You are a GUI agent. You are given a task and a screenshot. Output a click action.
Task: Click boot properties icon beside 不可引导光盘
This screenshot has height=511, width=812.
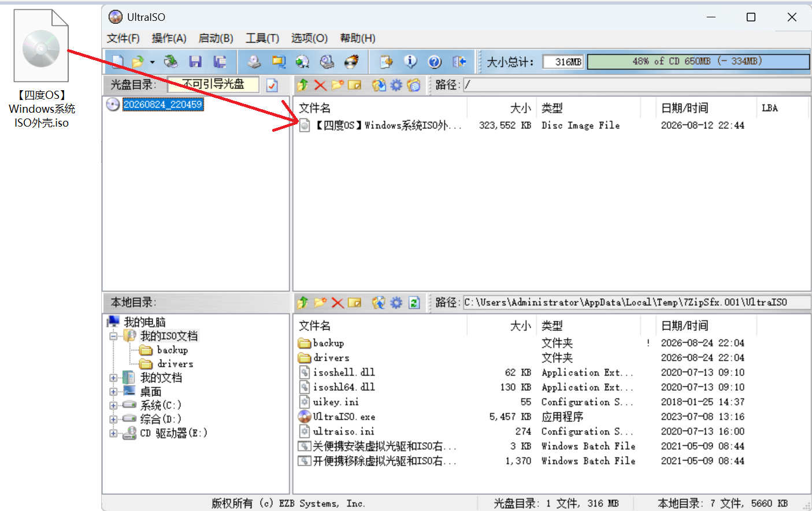point(272,86)
